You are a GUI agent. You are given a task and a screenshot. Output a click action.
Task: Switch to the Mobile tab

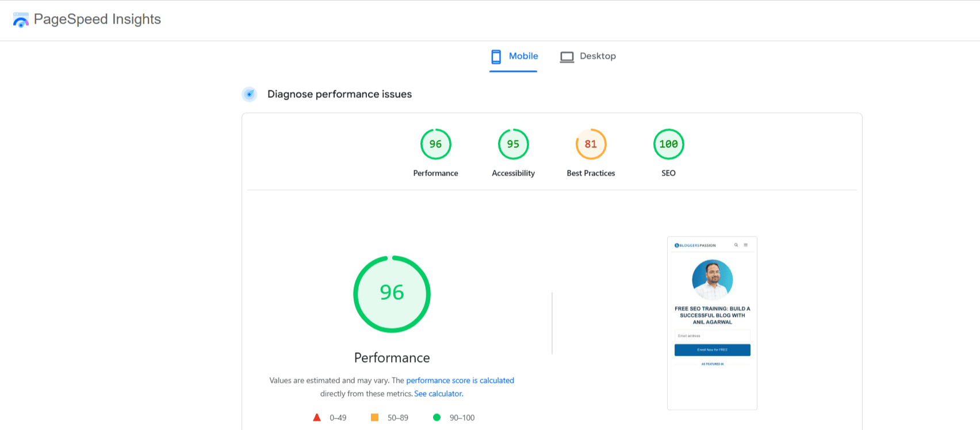pos(514,56)
